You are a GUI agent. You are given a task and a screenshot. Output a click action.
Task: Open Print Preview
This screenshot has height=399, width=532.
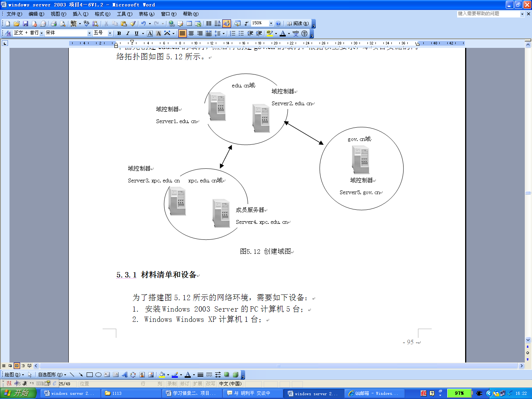click(x=62, y=23)
